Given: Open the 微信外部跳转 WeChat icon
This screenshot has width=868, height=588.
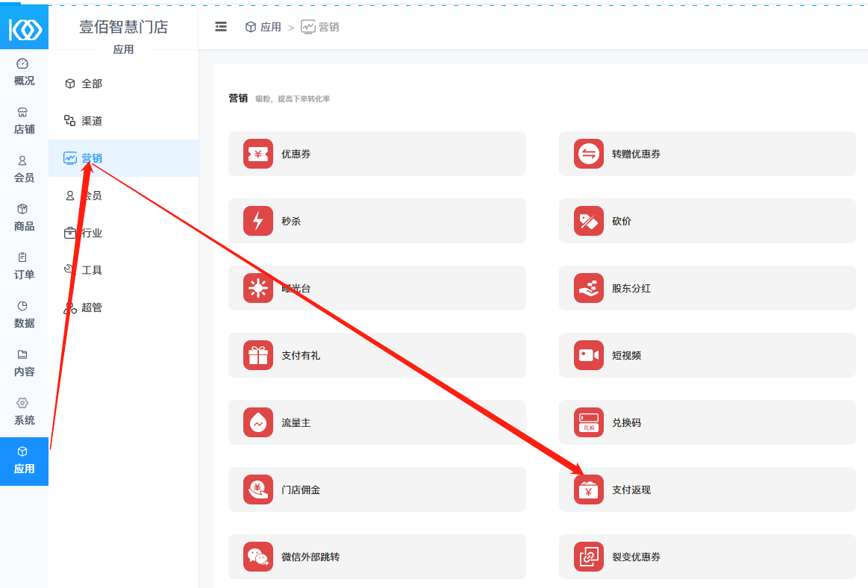Looking at the screenshot, I should pyautogui.click(x=258, y=557).
